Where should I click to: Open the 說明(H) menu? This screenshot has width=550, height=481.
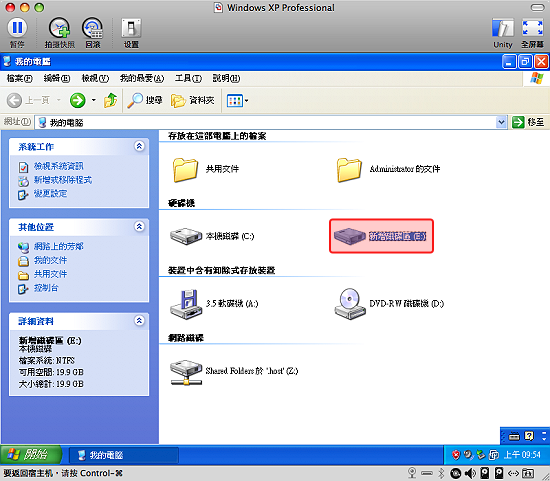(226, 78)
